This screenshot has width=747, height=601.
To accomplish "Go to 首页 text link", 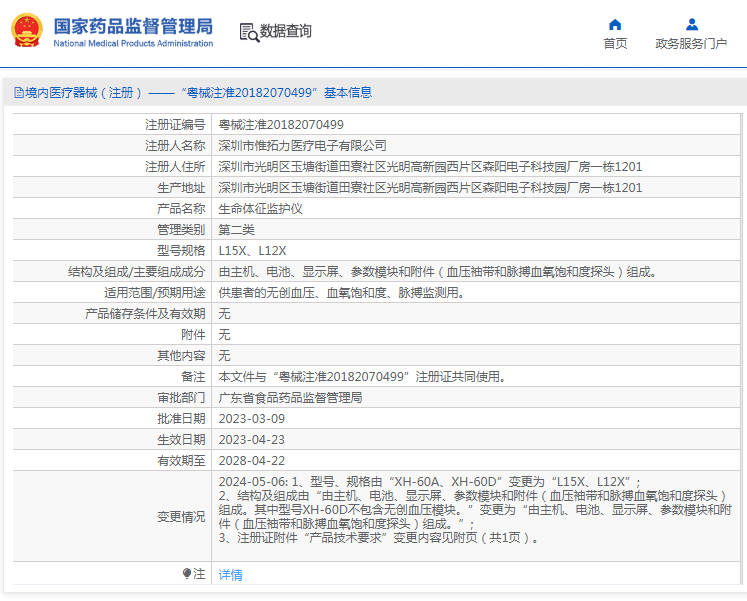I will click(615, 44).
